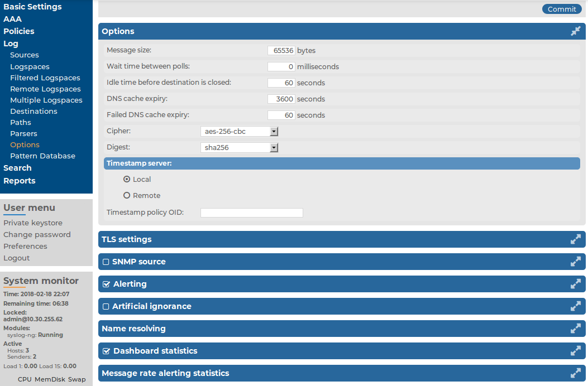588x386 pixels.
Task: Select the Remote timestamp server radio button
Action: pyautogui.click(x=127, y=195)
